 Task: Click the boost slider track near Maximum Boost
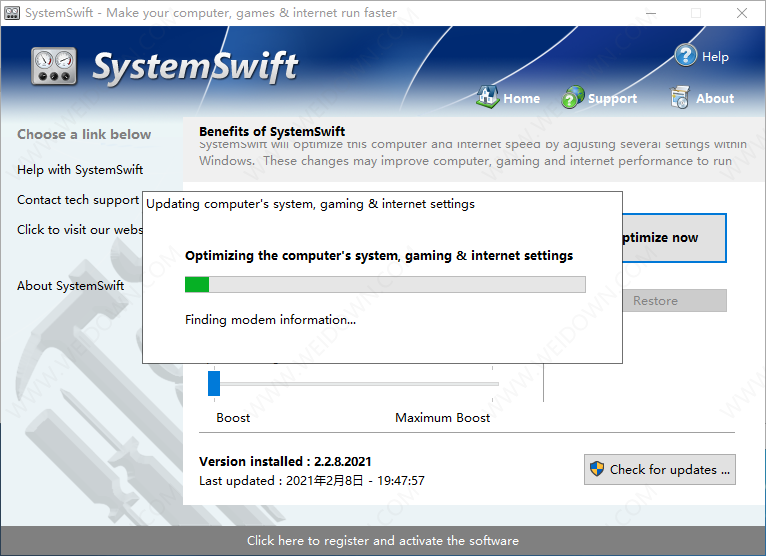pyautogui.click(x=492, y=384)
